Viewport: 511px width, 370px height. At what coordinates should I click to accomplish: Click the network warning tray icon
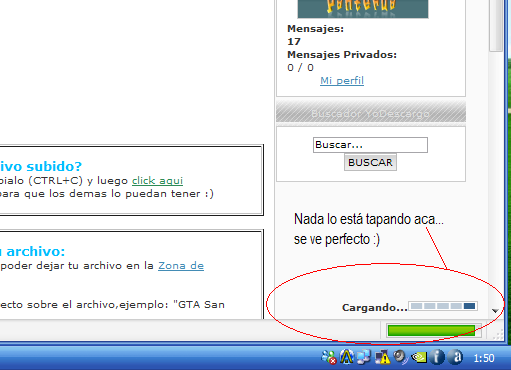pyautogui.click(x=382, y=357)
